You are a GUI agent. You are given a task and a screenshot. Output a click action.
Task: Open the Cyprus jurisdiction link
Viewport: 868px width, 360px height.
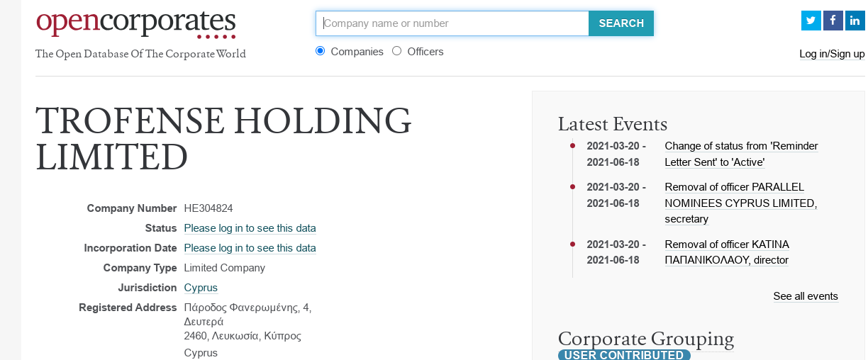tap(201, 288)
